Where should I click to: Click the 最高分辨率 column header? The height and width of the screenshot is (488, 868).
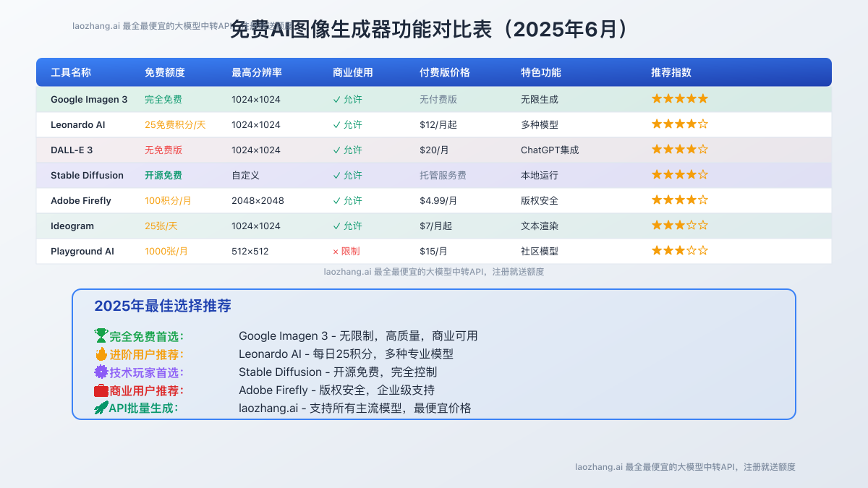point(257,72)
